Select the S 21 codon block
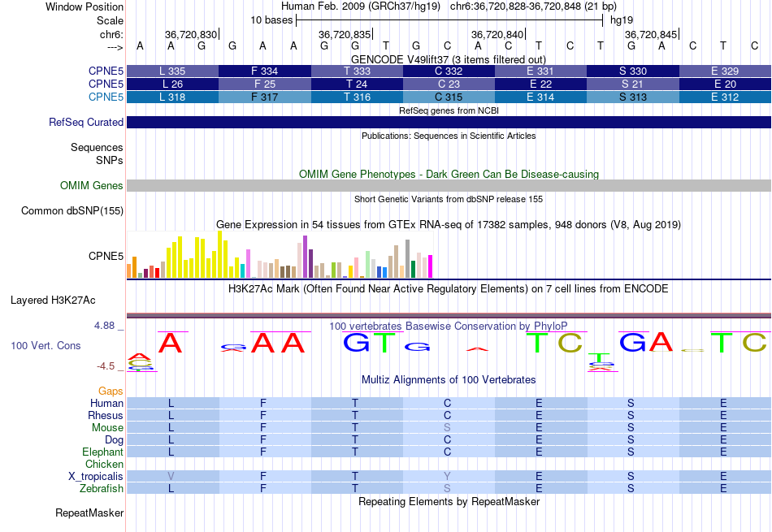The width and height of the screenshot is (772, 532). pyautogui.click(x=633, y=84)
